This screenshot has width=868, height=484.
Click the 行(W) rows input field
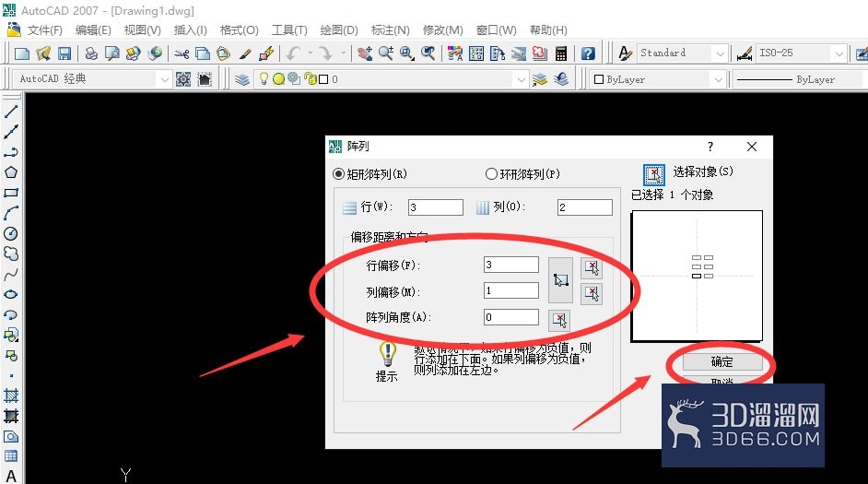click(x=436, y=207)
